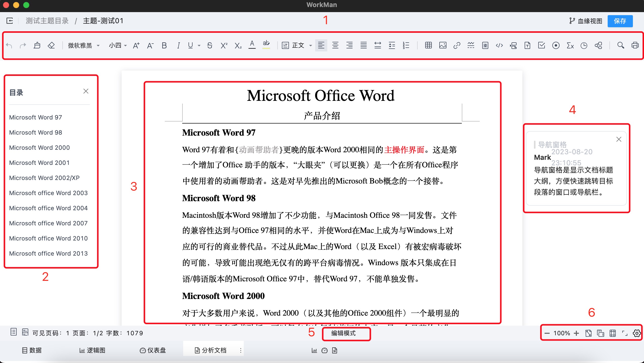The image size is (644, 363).
Task: Click the back/exit icon at top left
Action: 10,21
